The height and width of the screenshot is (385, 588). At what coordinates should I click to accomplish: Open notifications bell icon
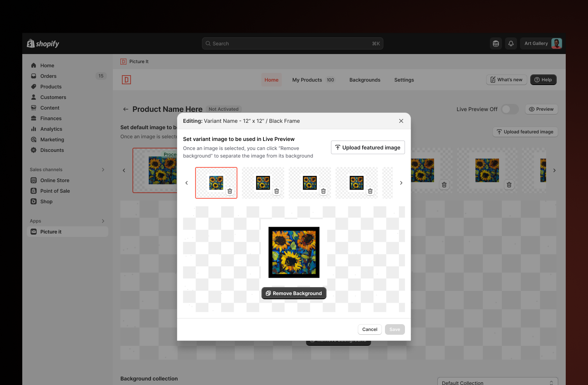click(x=511, y=43)
